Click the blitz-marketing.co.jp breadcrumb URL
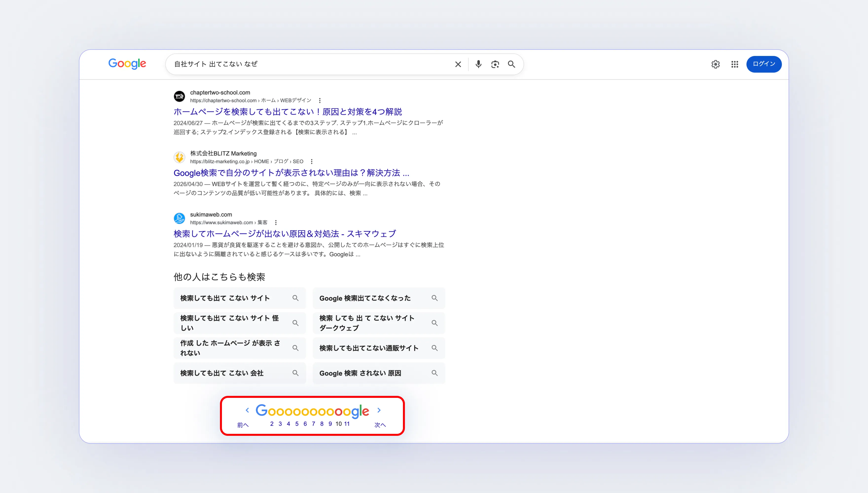The width and height of the screenshot is (868, 493). (x=247, y=161)
